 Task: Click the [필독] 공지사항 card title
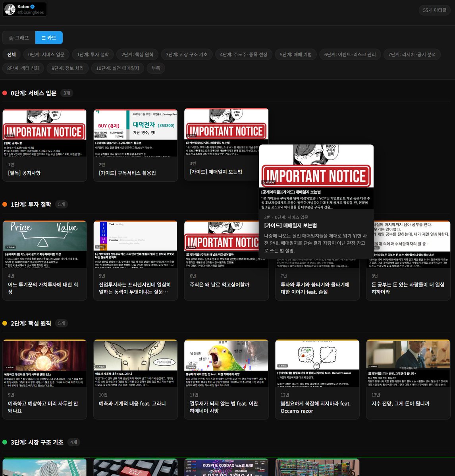(x=24, y=173)
